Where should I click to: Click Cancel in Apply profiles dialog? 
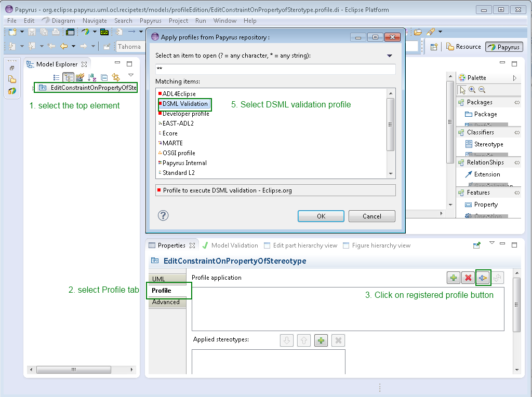[x=372, y=216]
